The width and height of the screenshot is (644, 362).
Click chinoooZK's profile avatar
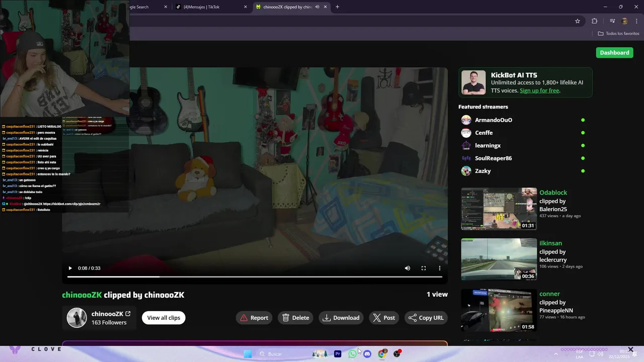77,318
